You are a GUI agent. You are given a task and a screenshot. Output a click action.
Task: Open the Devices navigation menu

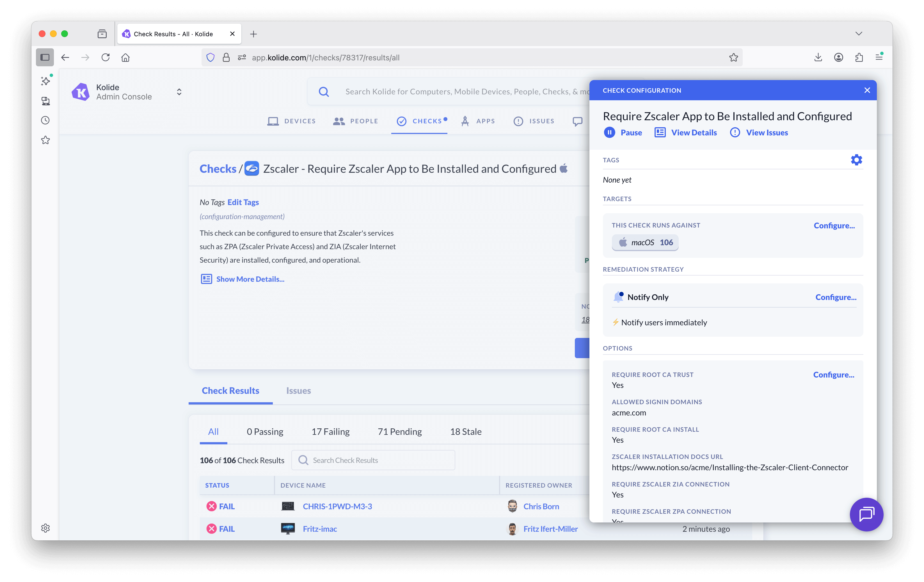pos(292,121)
